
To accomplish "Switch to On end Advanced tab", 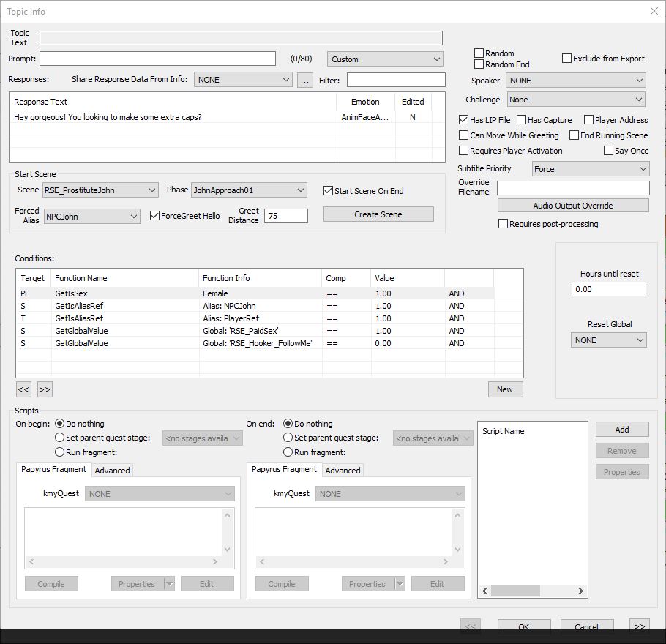I will point(343,471).
